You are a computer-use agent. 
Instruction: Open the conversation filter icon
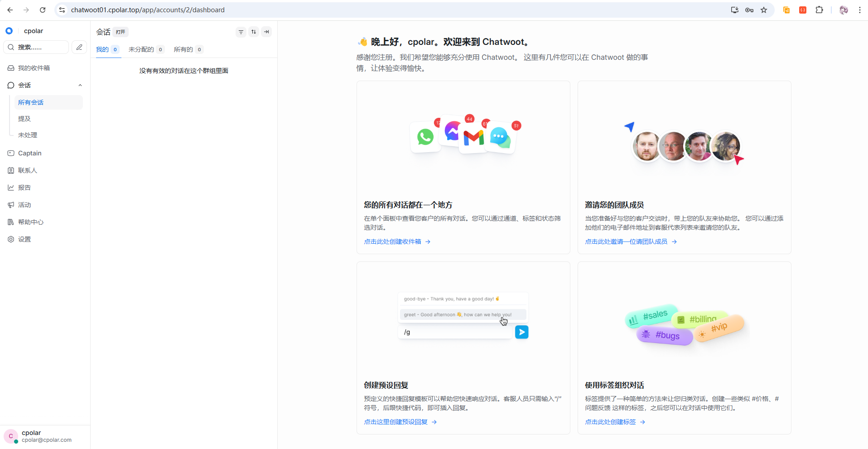pyautogui.click(x=241, y=32)
